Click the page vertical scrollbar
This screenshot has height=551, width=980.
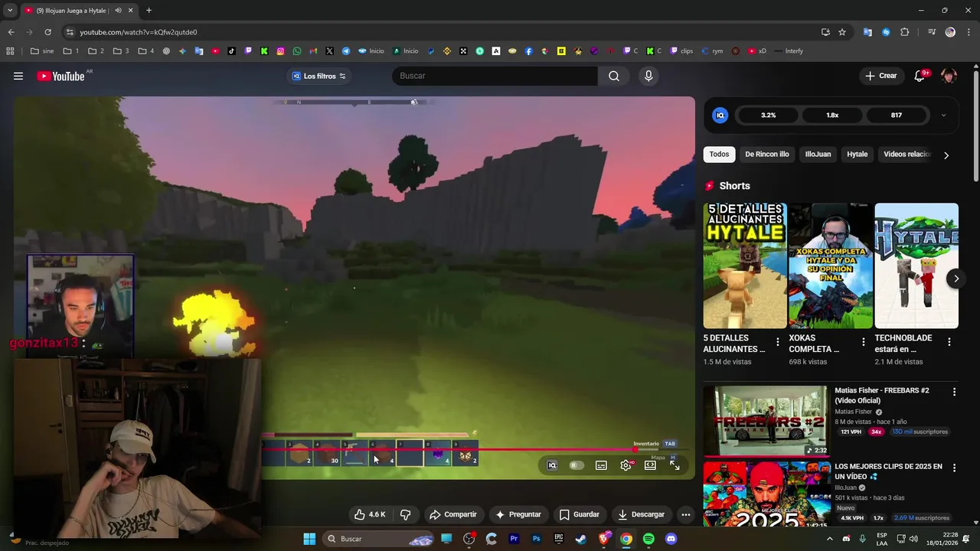975,126
